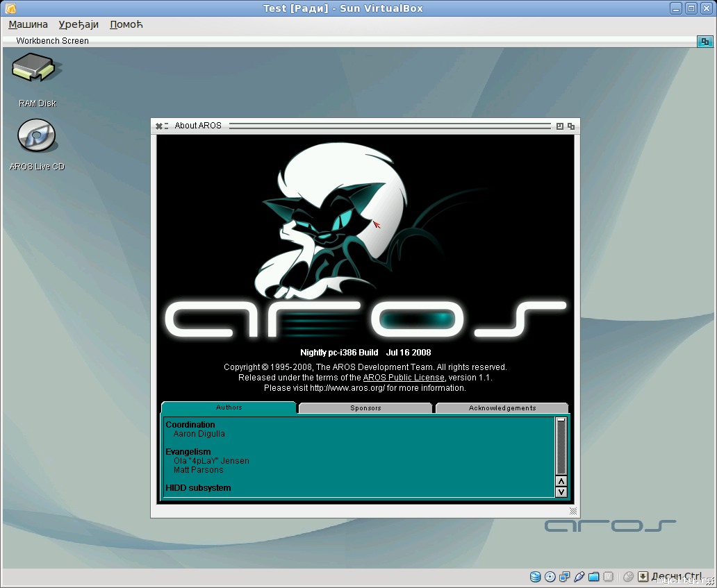This screenshot has width=717, height=588.
Task: Click 'Nightly pc-i386 Build' text
Action: (x=339, y=352)
